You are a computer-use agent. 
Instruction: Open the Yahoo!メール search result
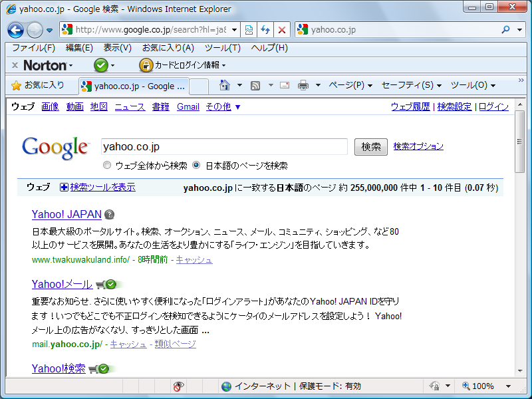(62, 285)
